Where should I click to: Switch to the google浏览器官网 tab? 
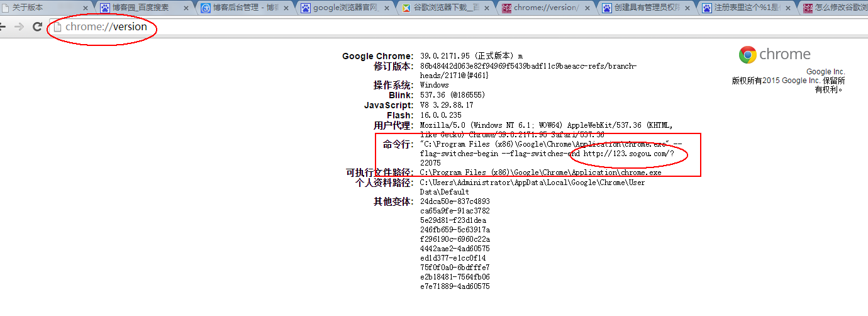coord(346,8)
